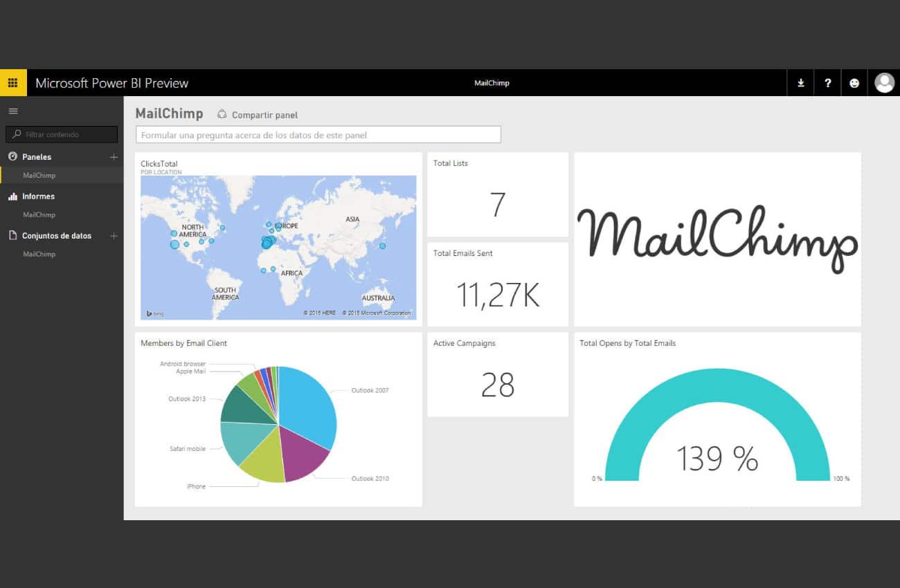Click the Informes section header

pos(38,196)
